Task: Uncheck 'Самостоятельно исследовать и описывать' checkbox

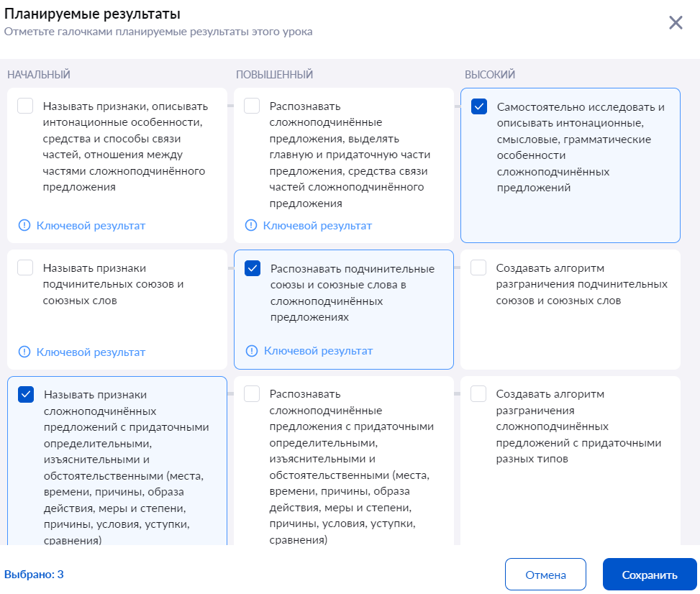Action: 479,107
